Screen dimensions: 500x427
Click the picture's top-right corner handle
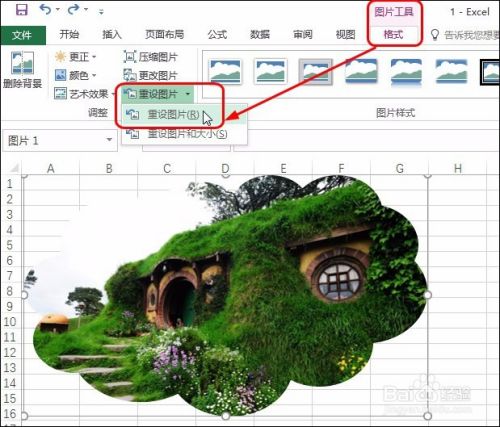click(428, 176)
